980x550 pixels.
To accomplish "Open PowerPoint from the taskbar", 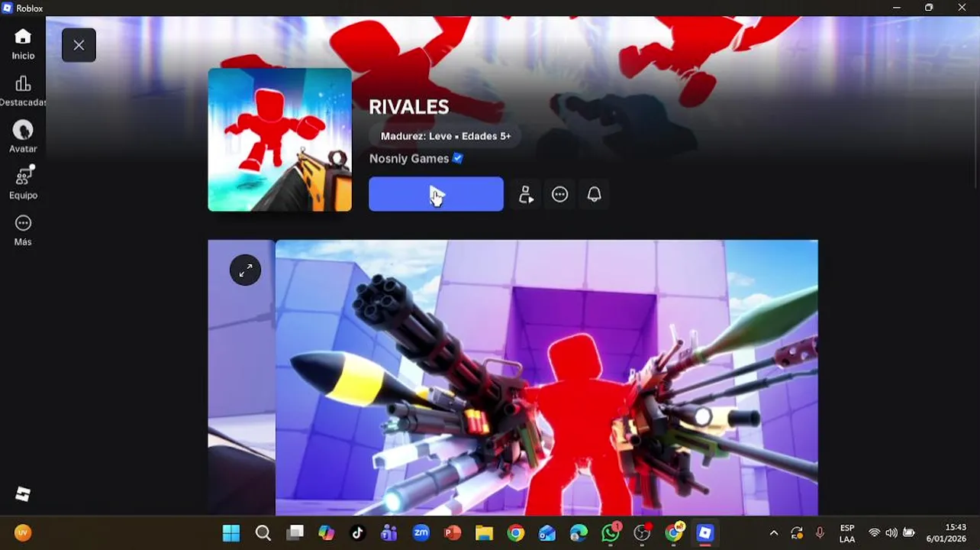I will click(x=453, y=532).
